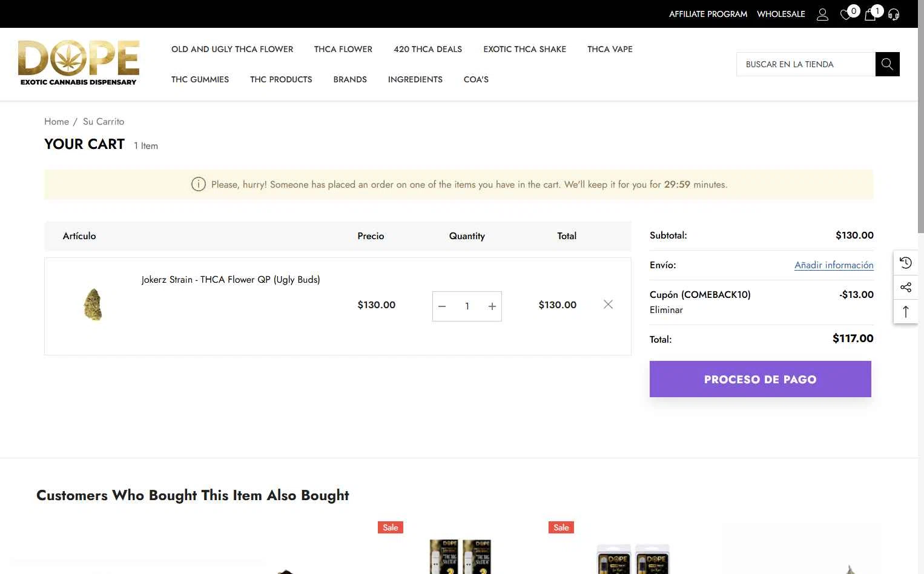
Task: Focus the Buscar en la tienda search field
Action: (x=806, y=64)
